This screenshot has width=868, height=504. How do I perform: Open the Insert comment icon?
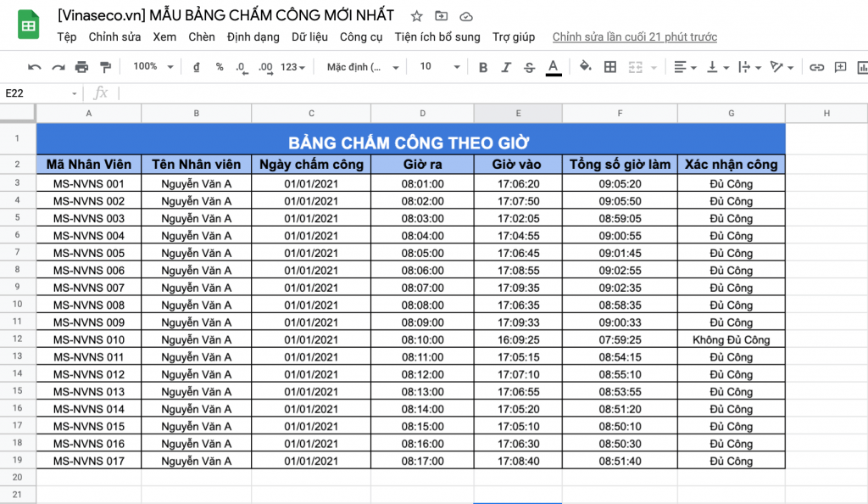tap(840, 65)
